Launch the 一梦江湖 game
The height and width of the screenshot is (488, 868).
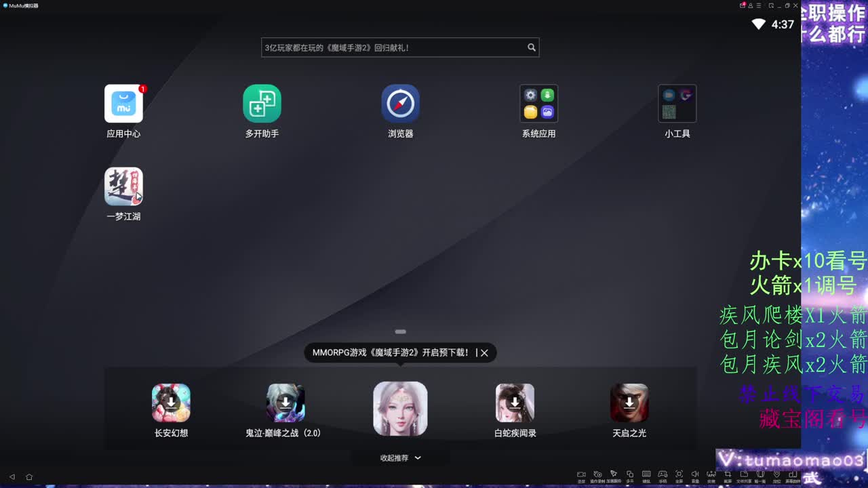tap(123, 186)
